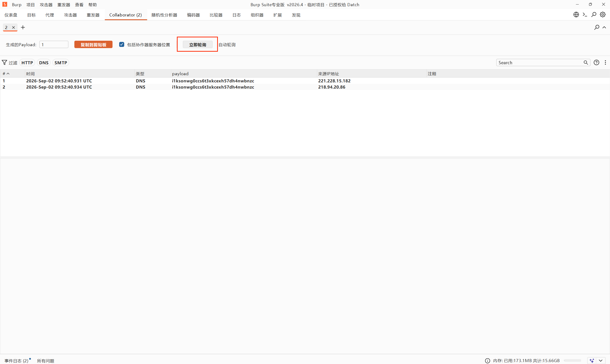This screenshot has height=364, width=610.
Task: Open the Burp menu
Action: click(x=17, y=5)
